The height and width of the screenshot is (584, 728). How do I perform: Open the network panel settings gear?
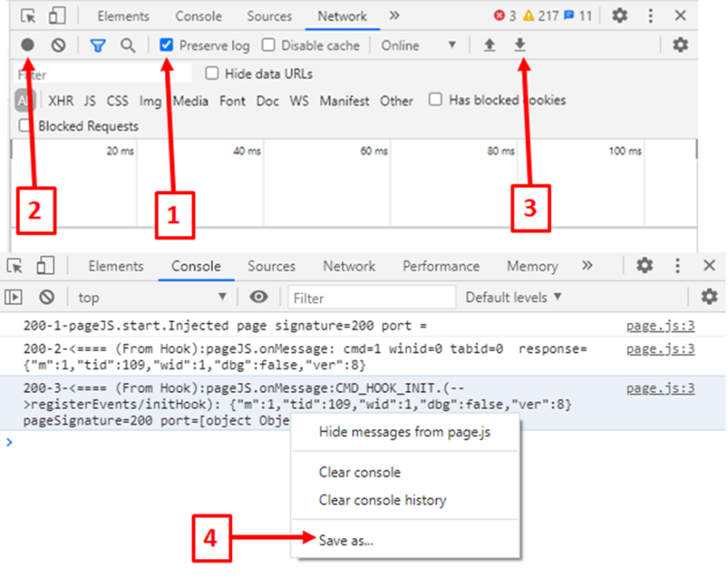click(680, 45)
